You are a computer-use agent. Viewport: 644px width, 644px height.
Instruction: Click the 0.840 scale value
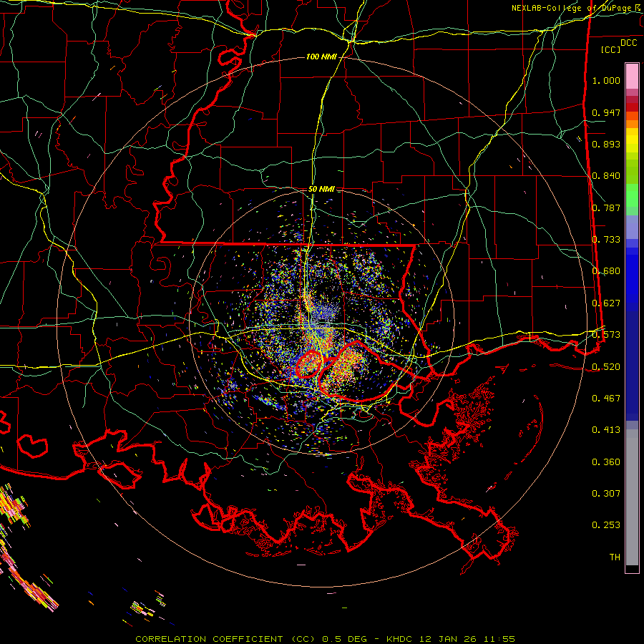pos(606,176)
